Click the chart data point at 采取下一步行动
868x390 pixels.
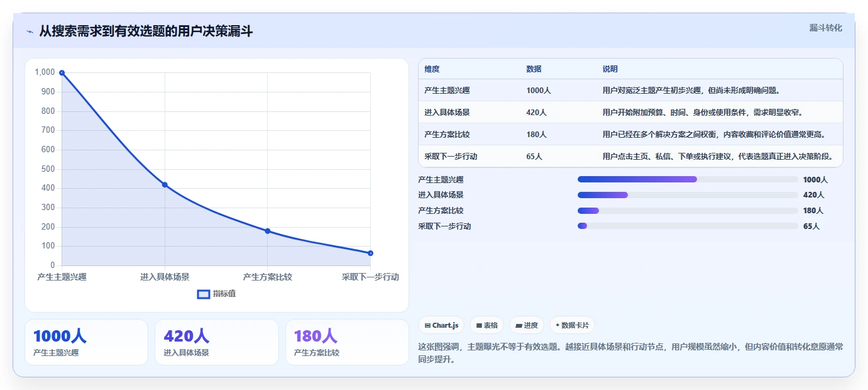click(370, 253)
